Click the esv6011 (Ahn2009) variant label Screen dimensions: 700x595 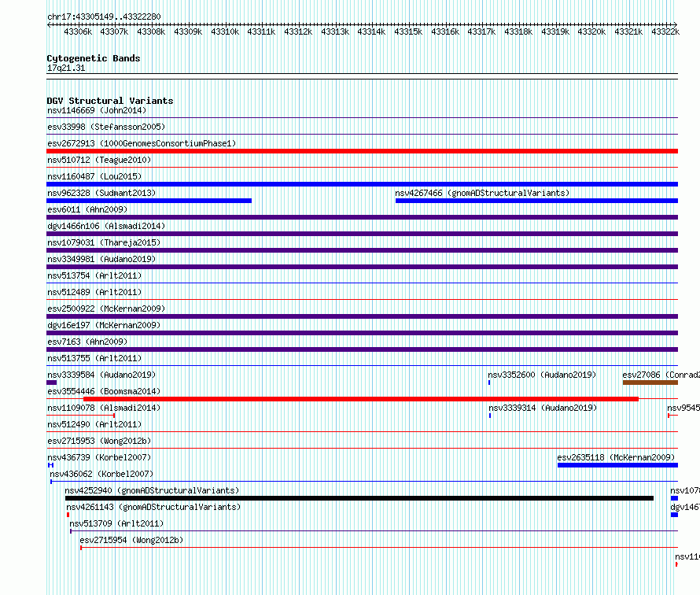87,209
